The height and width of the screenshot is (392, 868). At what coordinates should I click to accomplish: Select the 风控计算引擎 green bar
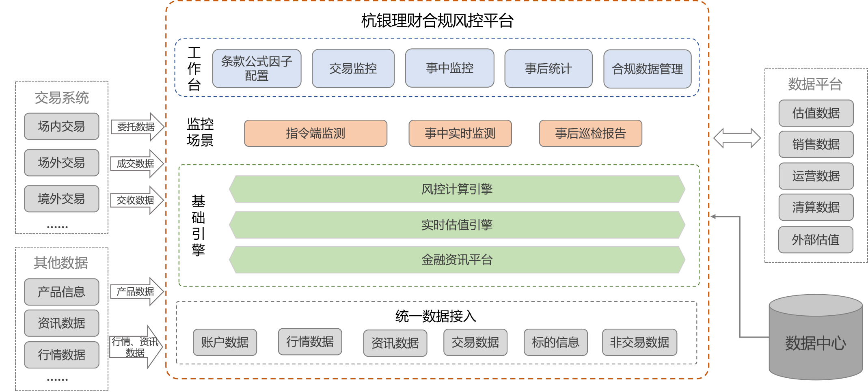(457, 189)
